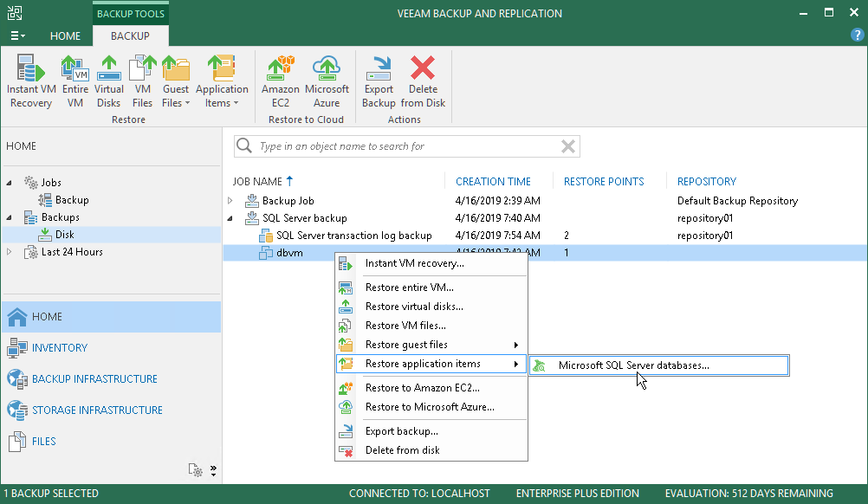
Task: Select Backup under Jobs in tree
Action: coord(71,200)
